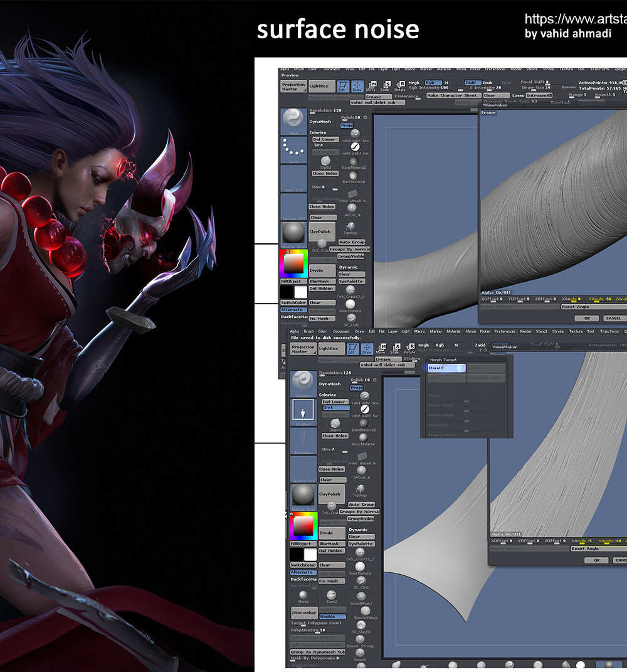
Task: Click Alpha On/Off in upper NoiseMaker dialog
Action: [496, 292]
